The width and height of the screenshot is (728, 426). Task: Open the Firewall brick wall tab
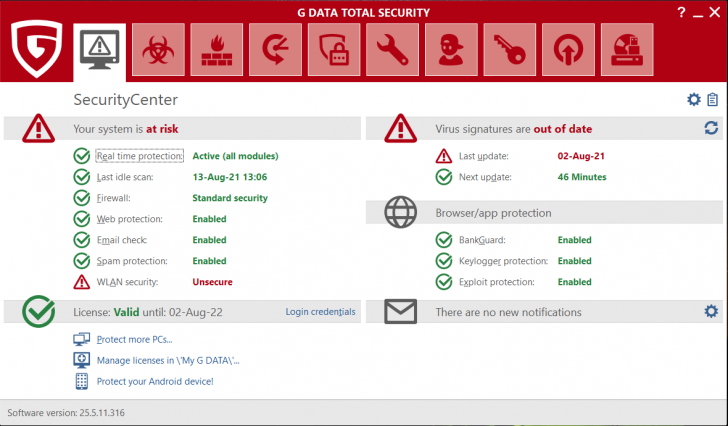[217, 50]
